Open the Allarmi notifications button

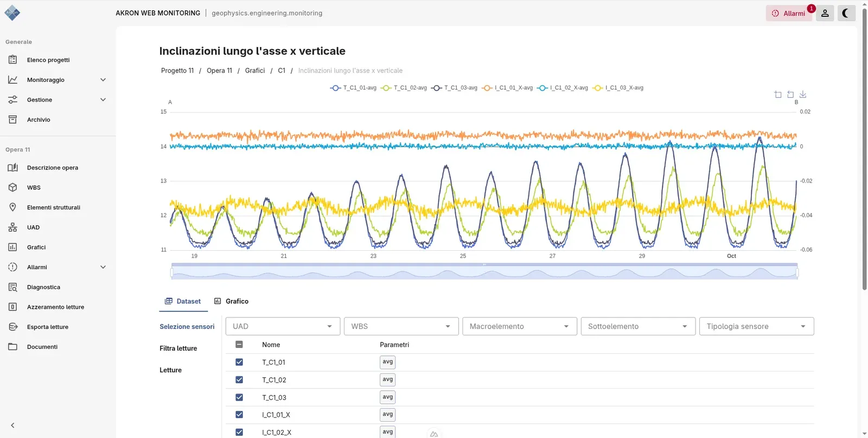point(789,13)
